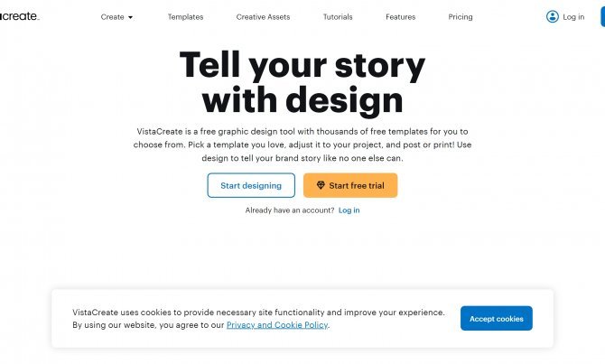Click the "Already have an account?" text
Viewport: 605px width, 364px height.
point(290,210)
